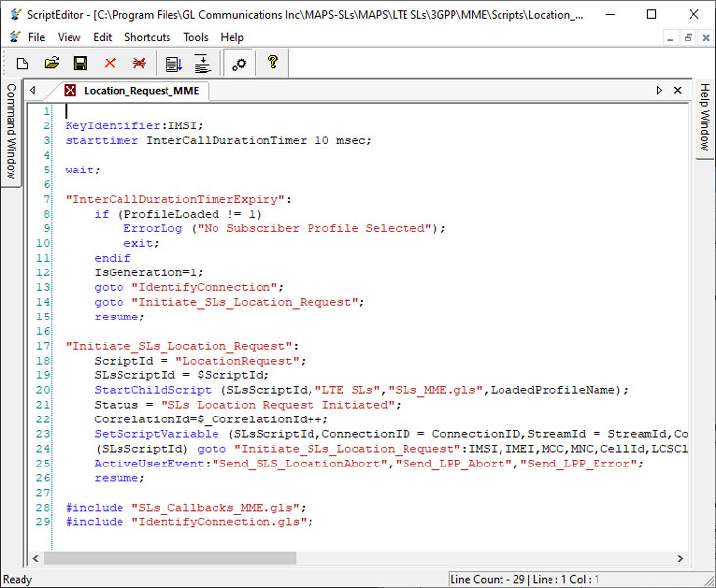Place cursor on the wait; line

click(x=82, y=170)
